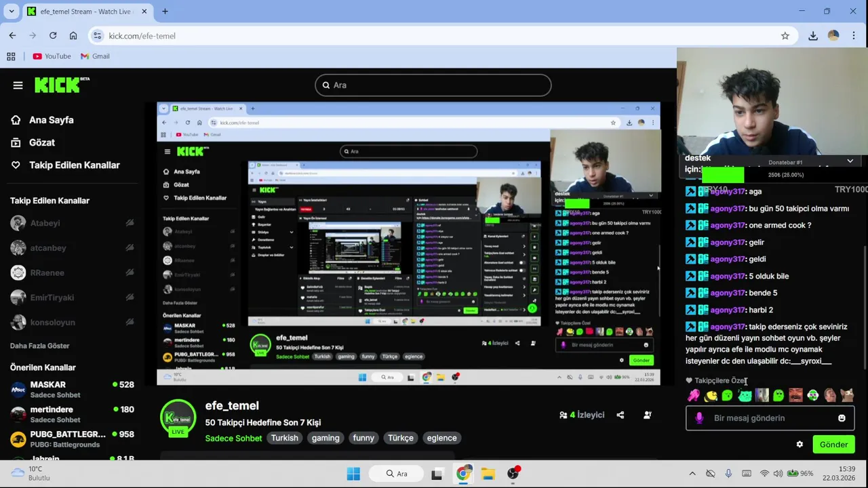Viewport: 868px width, 488px height.
Task: Click the efe_temel LIVE avatar
Action: pos(178,418)
